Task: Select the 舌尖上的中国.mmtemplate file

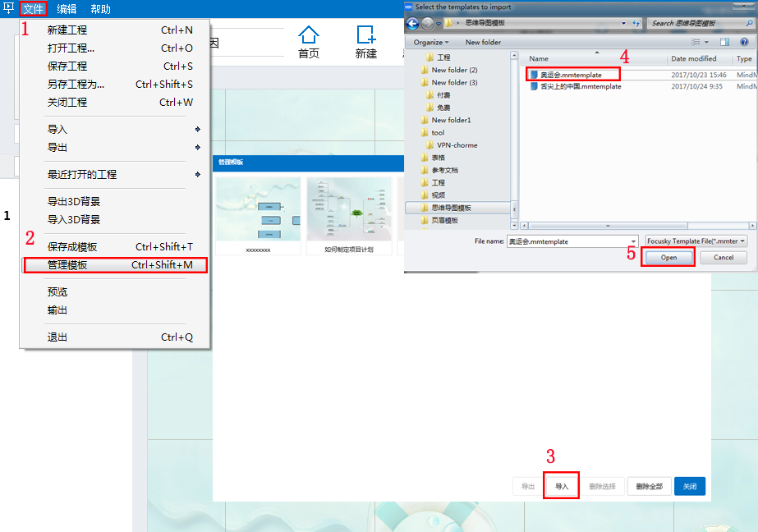Action: [x=575, y=86]
